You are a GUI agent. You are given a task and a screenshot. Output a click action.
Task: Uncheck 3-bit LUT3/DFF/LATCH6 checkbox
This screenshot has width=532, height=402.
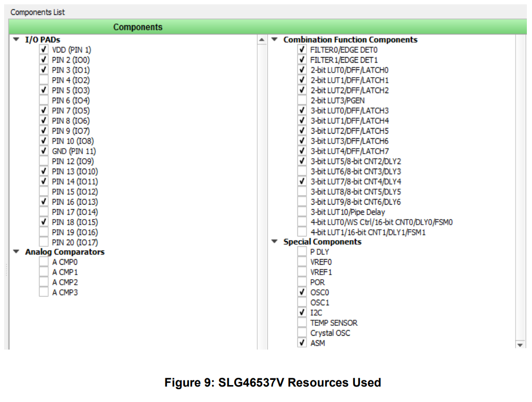click(302, 141)
